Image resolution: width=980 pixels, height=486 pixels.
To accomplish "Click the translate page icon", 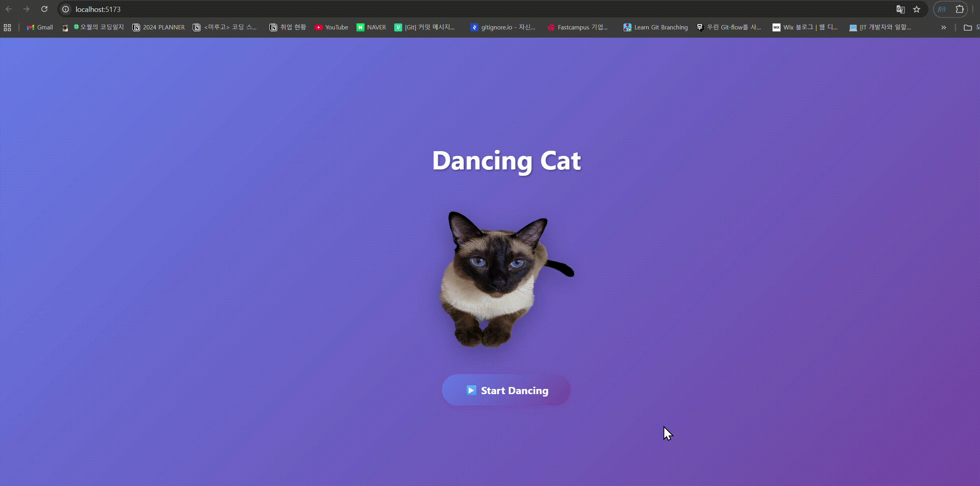I will 901,9.
